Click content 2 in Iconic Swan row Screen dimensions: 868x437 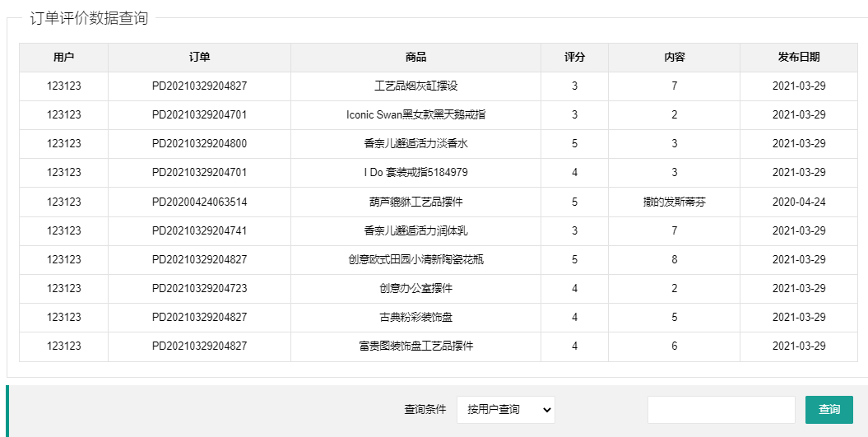[675, 114]
